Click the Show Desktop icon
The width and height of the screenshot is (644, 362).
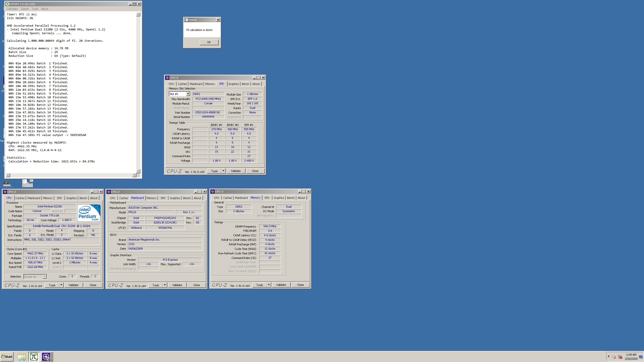pyautogui.click(x=641, y=357)
